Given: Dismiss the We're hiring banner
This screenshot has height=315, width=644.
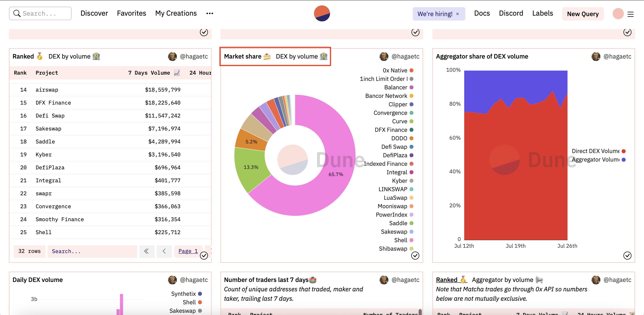Looking at the screenshot, I should (x=457, y=14).
